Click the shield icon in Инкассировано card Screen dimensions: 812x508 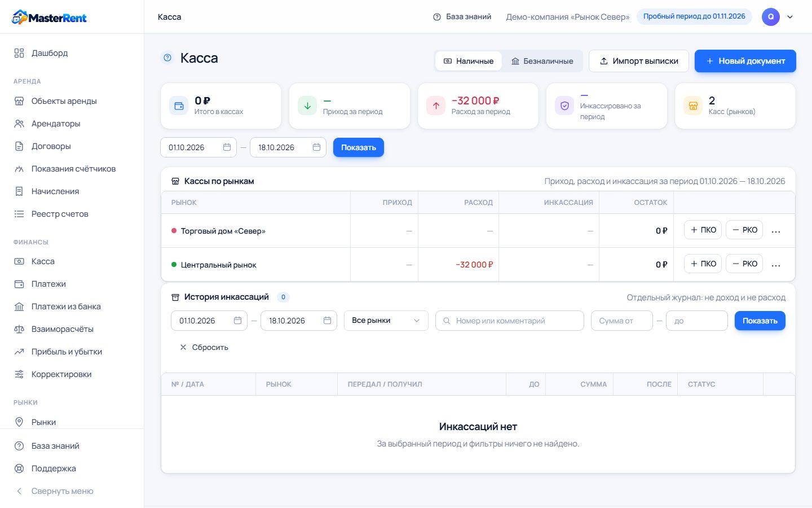[x=564, y=106]
